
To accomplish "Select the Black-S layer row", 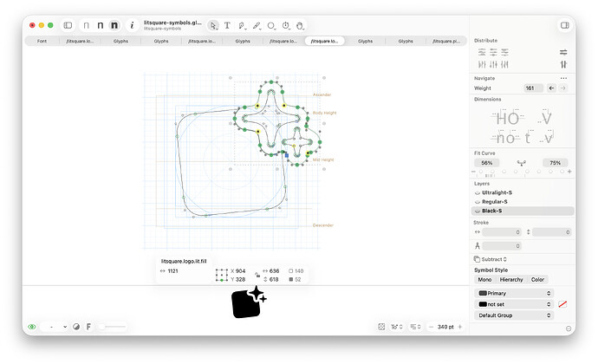I will click(523, 211).
